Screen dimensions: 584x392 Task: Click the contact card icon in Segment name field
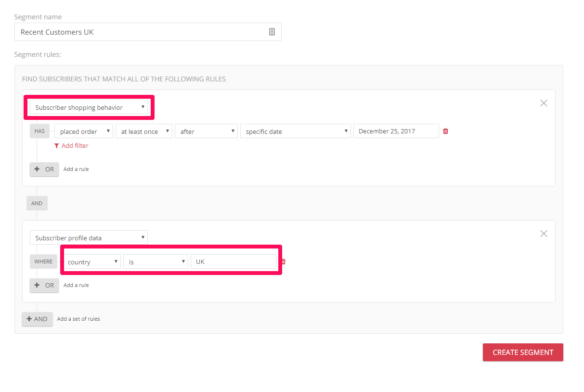coord(272,32)
